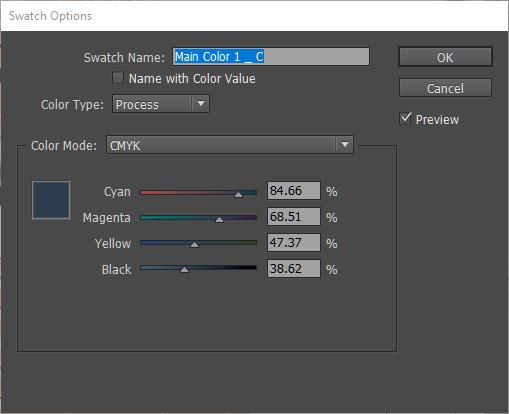Click the Cyan percentage input field

pyautogui.click(x=294, y=191)
